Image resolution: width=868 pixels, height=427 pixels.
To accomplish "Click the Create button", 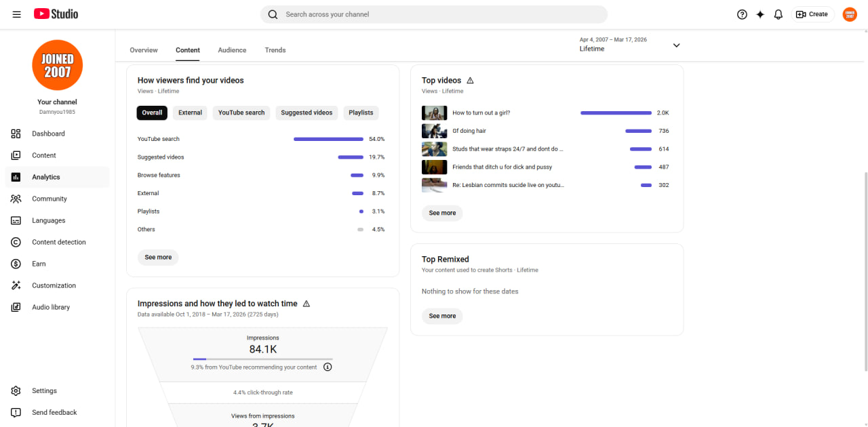I will pos(812,14).
